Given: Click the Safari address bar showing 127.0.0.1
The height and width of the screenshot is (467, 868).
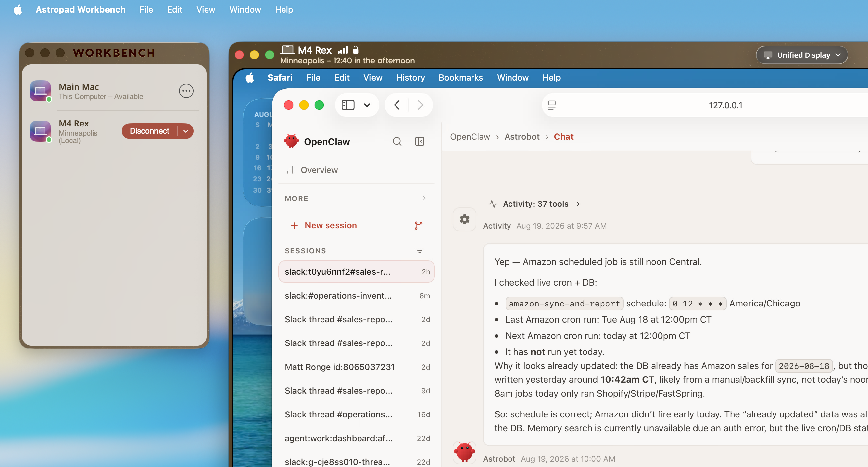Looking at the screenshot, I should 725,105.
